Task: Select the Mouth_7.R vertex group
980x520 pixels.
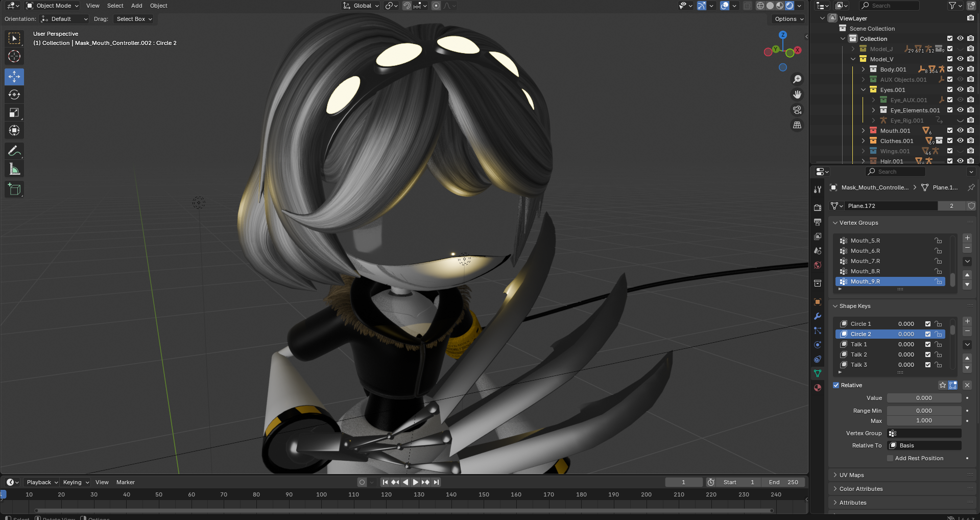Action: 890,261
